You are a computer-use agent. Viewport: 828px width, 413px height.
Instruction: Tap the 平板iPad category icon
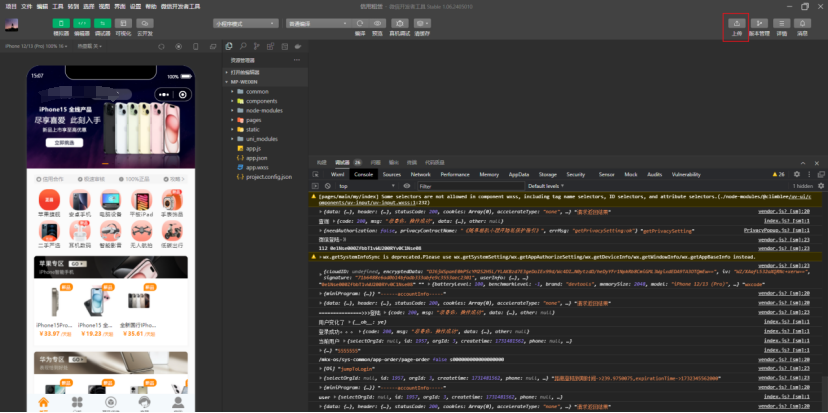click(x=141, y=200)
